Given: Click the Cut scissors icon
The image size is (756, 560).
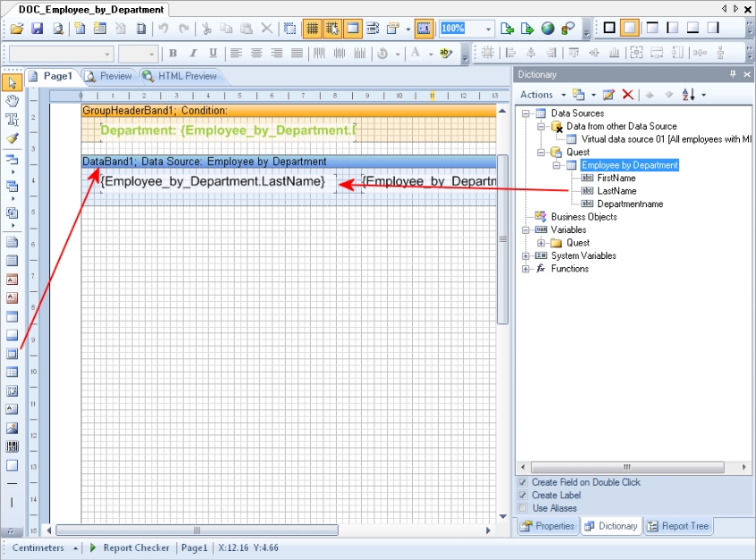Looking at the screenshot, I should [x=206, y=29].
